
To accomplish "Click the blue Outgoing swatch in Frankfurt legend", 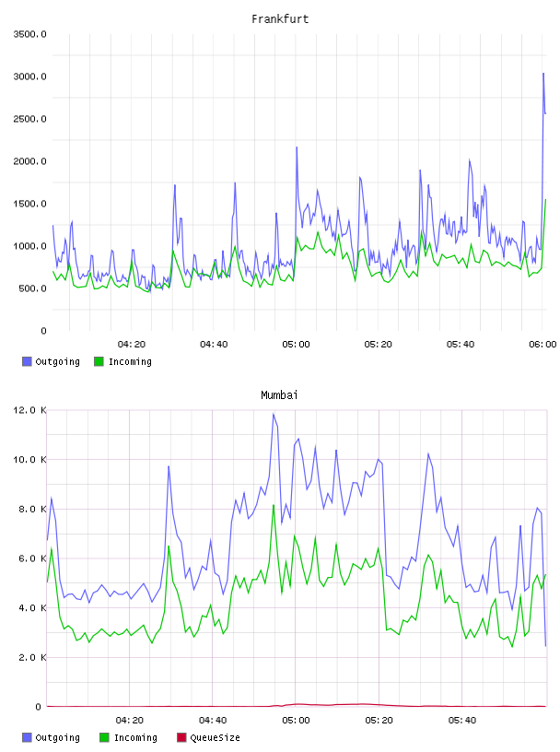I will [27, 361].
